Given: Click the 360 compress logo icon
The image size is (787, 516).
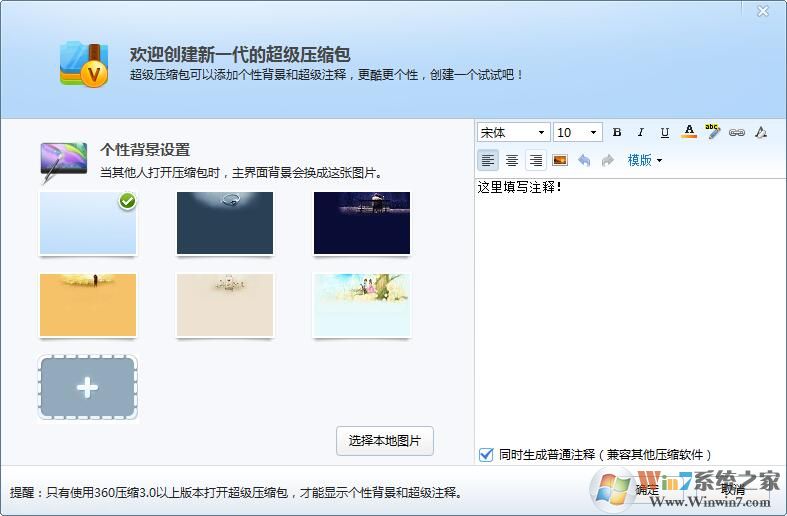Looking at the screenshot, I should 84,64.
